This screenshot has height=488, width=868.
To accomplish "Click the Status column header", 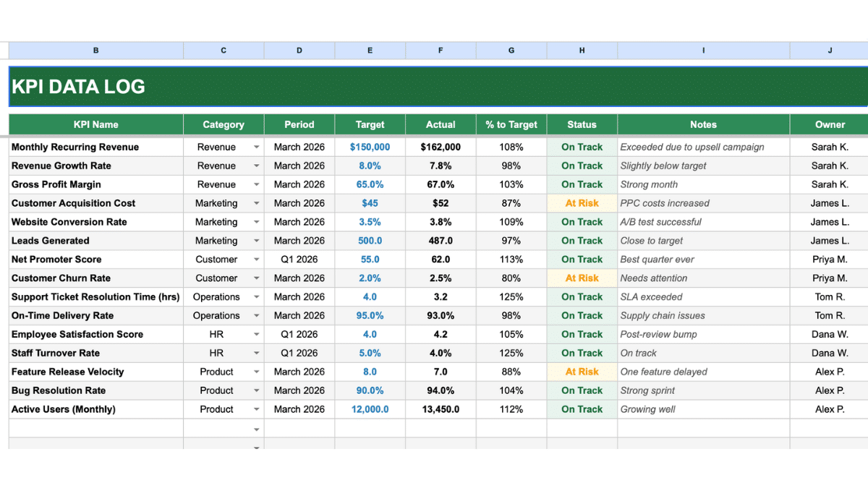I will (582, 124).
